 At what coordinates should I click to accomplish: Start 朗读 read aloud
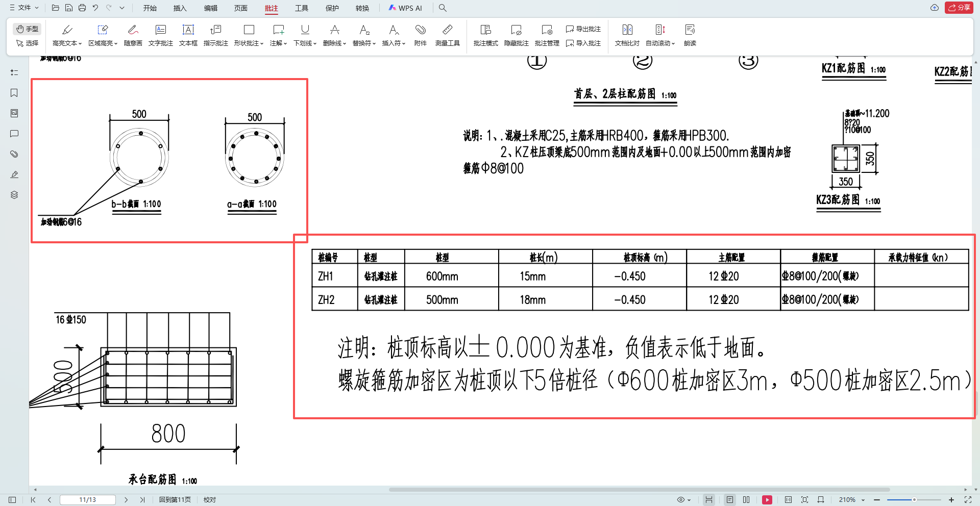[690, 35]
